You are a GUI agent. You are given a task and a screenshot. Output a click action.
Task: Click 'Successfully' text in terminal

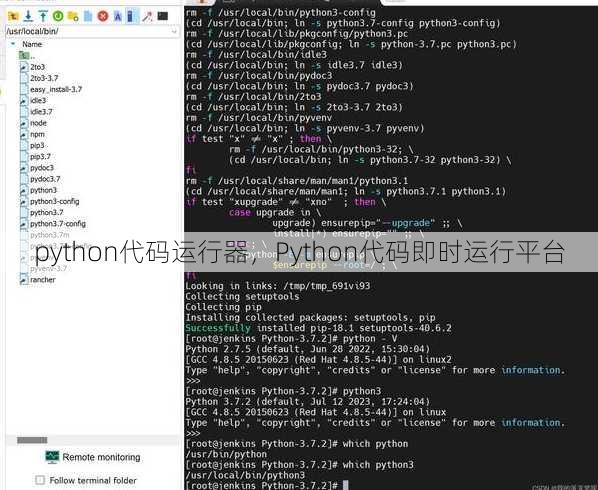218,328
